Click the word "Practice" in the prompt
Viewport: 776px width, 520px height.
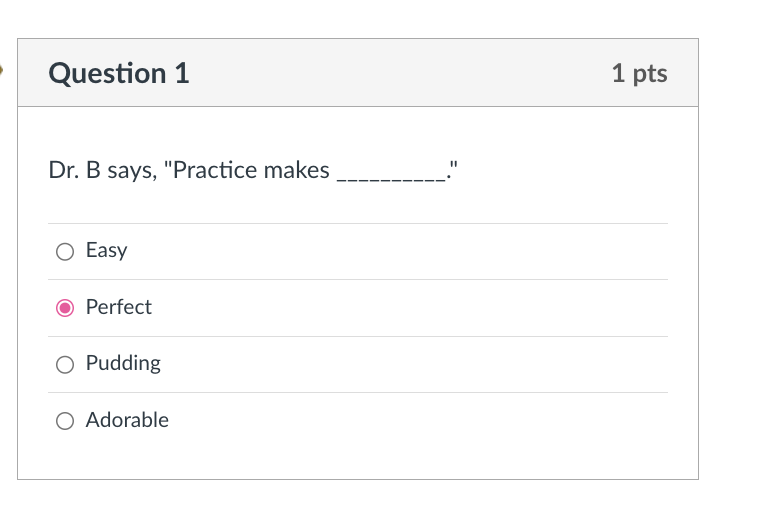click(215, 170)
